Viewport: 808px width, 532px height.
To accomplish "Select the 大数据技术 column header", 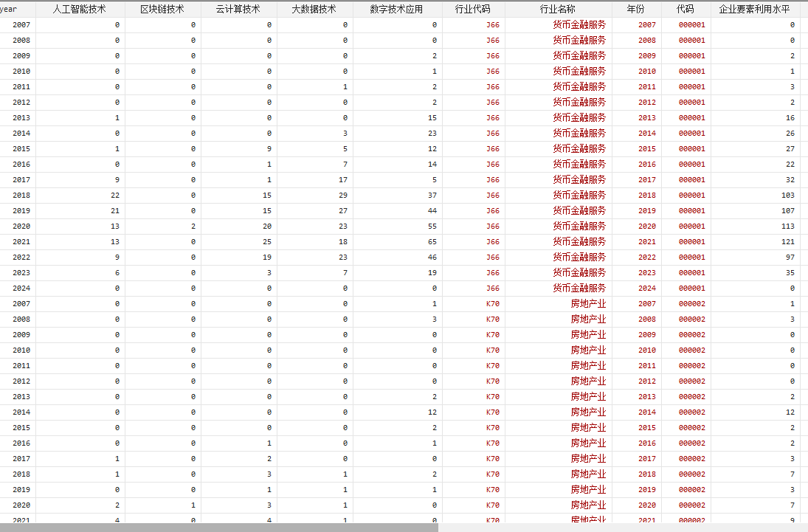I will pyautogui.click(x=314, y=9).
